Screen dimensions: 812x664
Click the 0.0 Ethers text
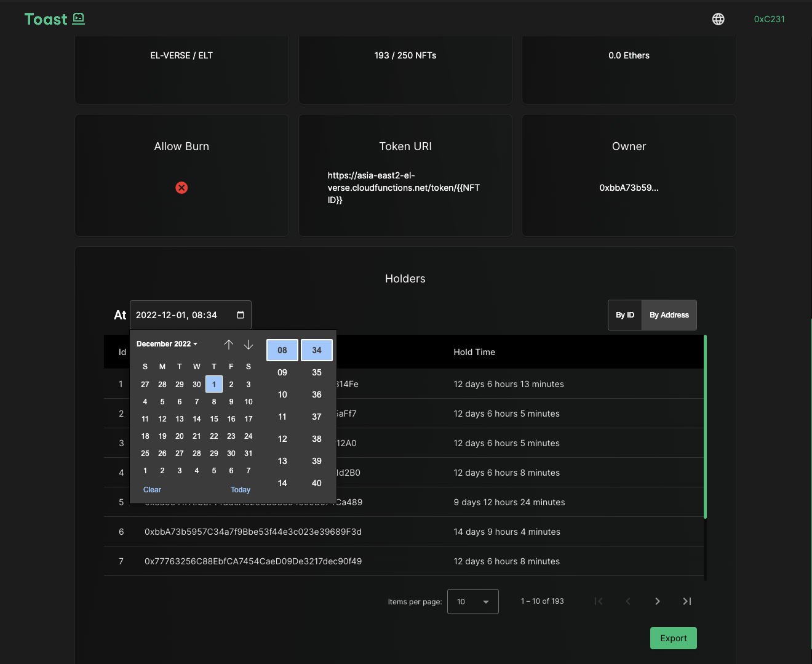pyautogui.click(x=629, y=55)
